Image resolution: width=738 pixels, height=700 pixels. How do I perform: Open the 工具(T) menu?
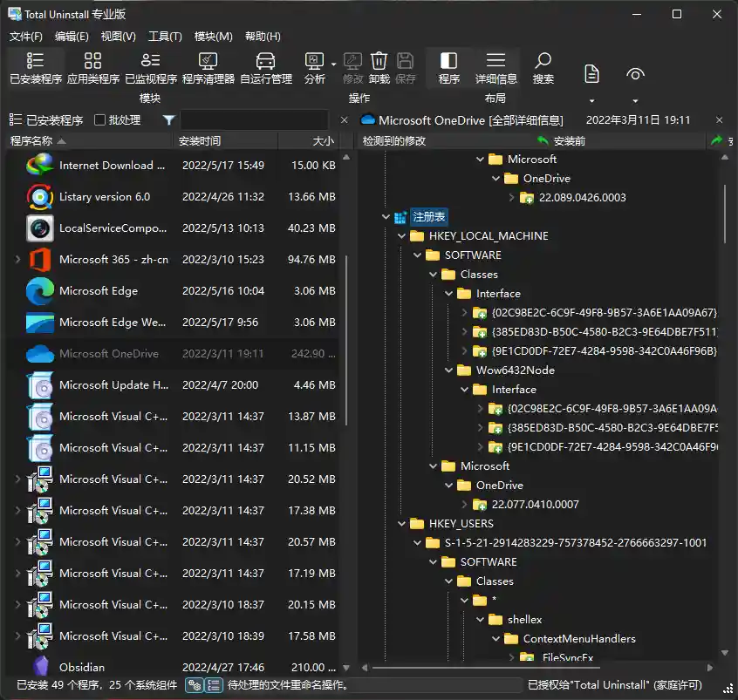pyautogui.click(x=165, y=37)
